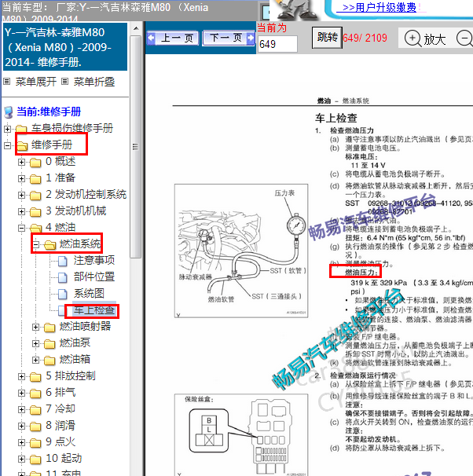Click the 燃油泵 folder icon
This screenshot has height=476, width=473.
(x=49, y=344)
